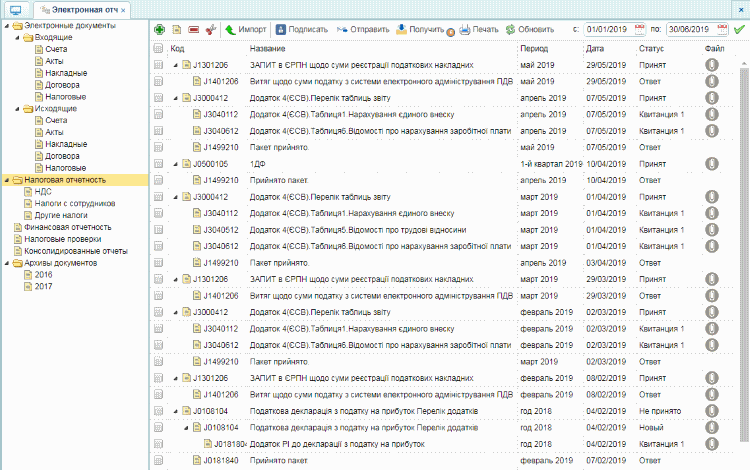750x470 pixels.
Task: Click the yellow copy document toolbar icon
Action: [176, 30]
